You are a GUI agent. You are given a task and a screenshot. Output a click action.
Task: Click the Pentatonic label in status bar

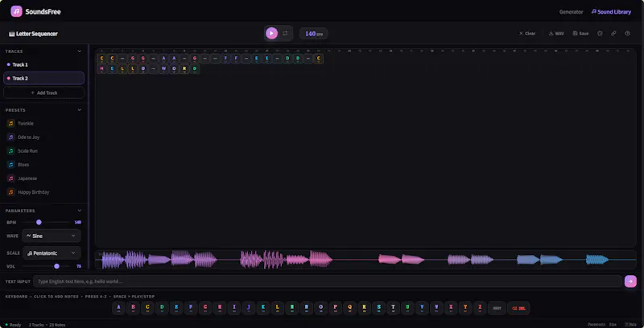(597, 324)
